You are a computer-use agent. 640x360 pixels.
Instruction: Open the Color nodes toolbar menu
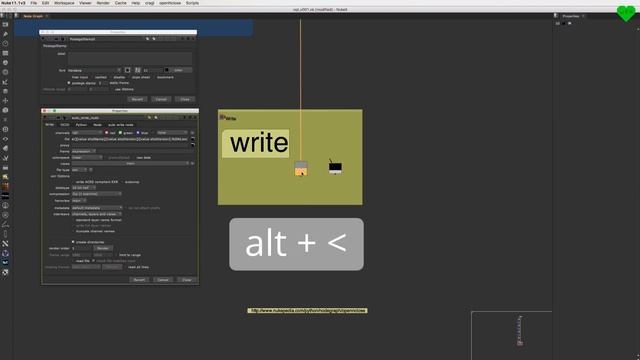[5, 62]
